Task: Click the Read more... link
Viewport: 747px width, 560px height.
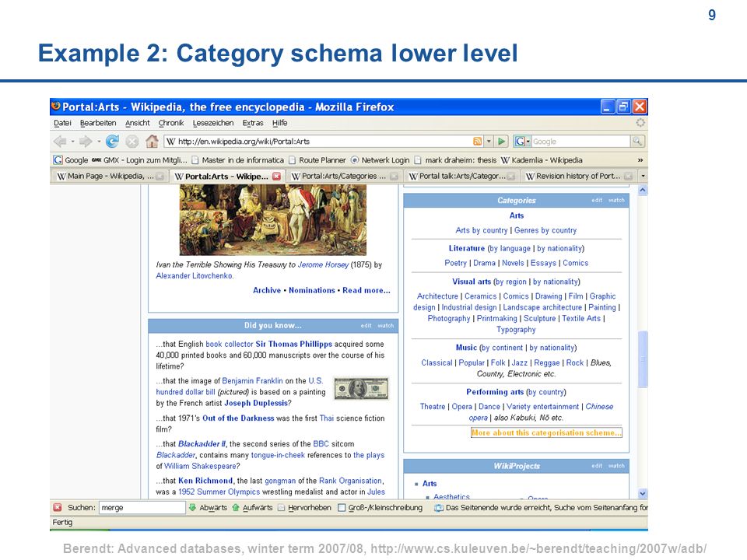Action: tap(366, 290)
